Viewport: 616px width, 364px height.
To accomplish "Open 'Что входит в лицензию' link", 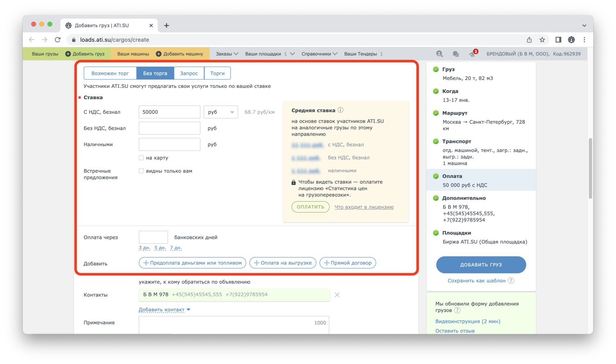I will pos(364,207).
